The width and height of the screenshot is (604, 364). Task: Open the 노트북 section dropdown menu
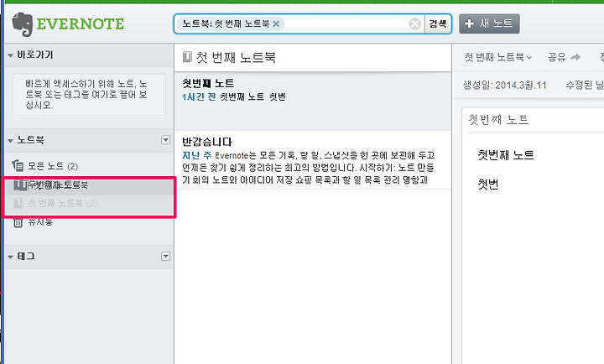(x=165, y=140)
